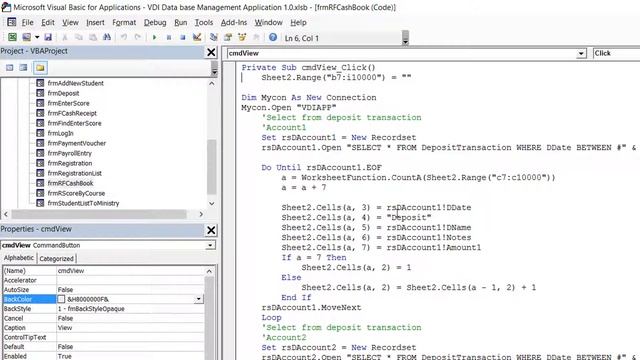
Task: Switch to the Categorized tab
Action: tap(57, 259)
